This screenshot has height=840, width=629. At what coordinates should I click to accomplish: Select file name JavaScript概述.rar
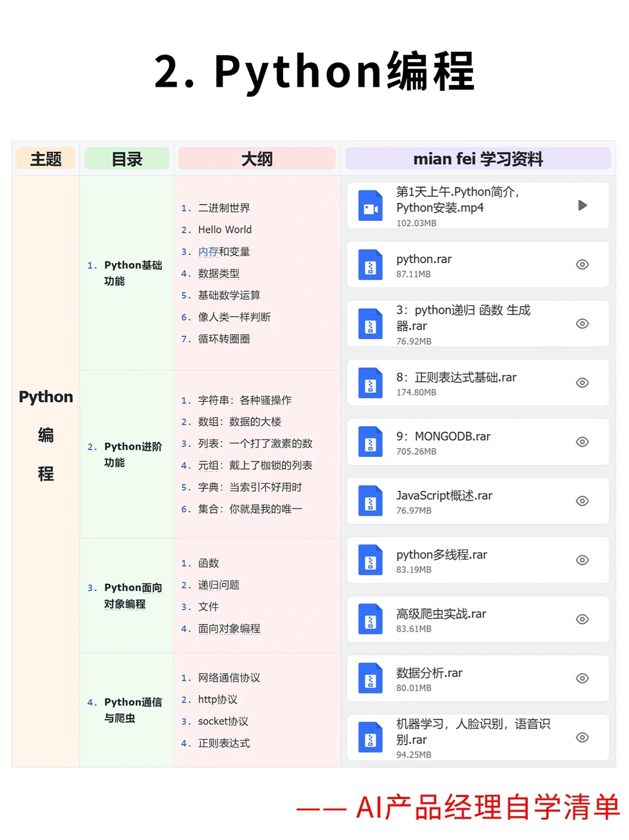[x=444, y=495]
